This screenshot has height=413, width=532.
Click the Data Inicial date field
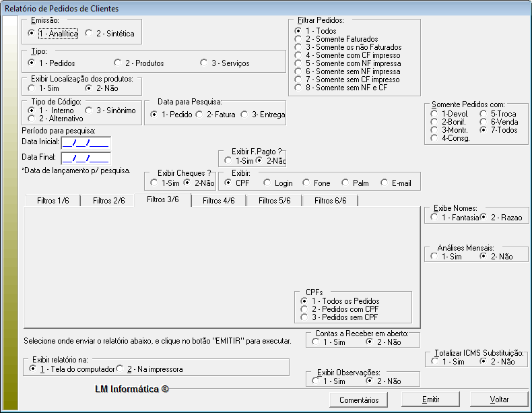click(85, 142)
